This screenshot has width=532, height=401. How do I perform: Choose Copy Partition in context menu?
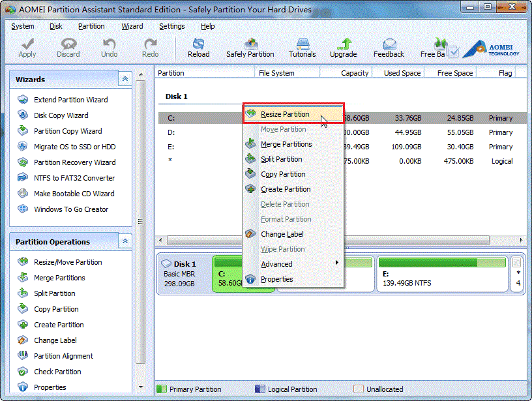click(293, 174)
